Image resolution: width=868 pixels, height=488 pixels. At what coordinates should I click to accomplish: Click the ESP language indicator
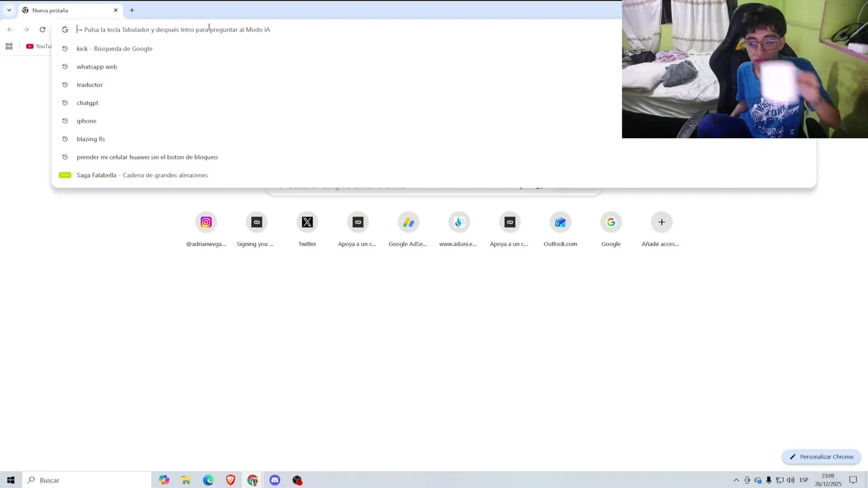click(x=804, y=480)
